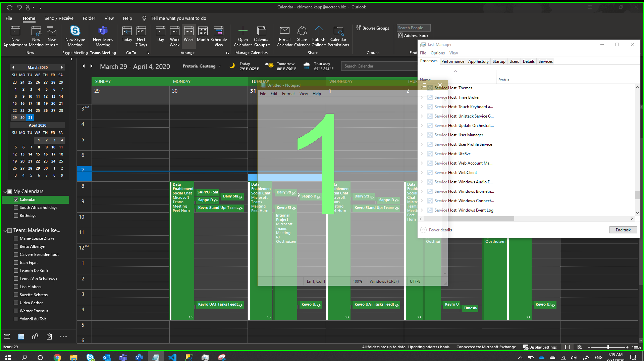Uncheck the Calendar checkbox under My Calendars
Viewport: 644px width, 361px height.
pos(16,199)
